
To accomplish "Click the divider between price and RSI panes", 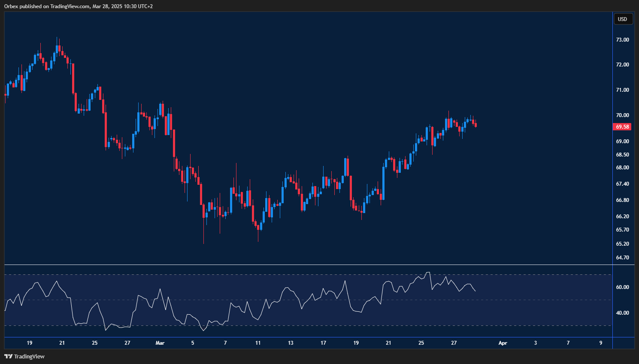I will pos(300,265).
